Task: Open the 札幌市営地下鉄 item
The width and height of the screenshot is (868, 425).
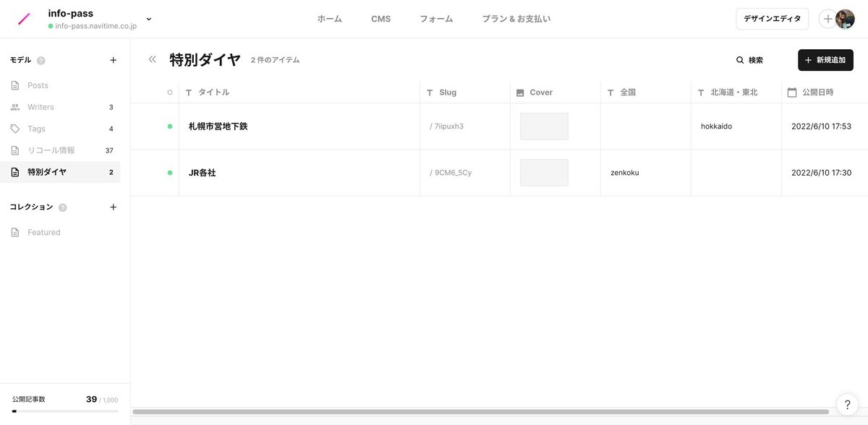Action: pyautogui.click(x=218, y=126)
